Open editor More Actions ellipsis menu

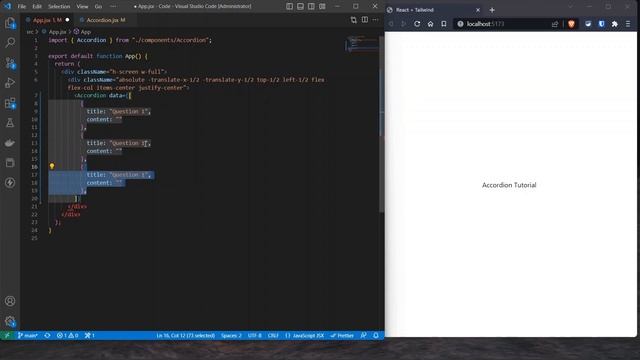pos(376,20)
